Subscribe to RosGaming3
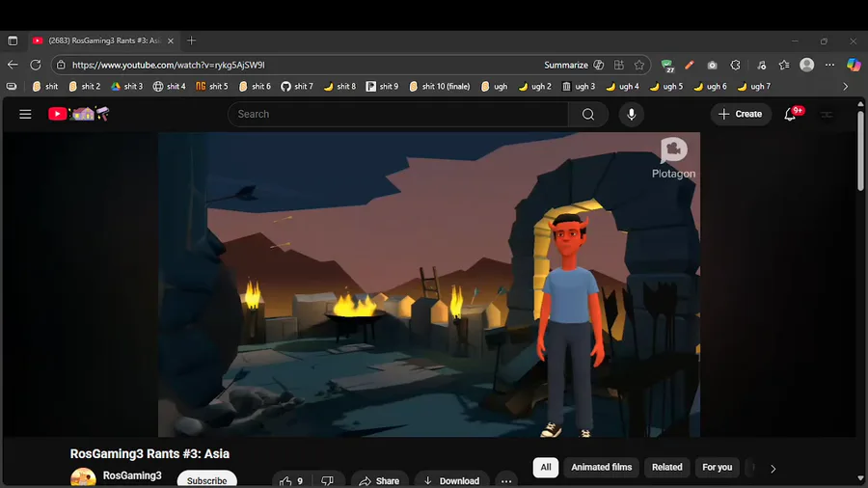This screenshot has height=488, width=868. coord(207,479)
